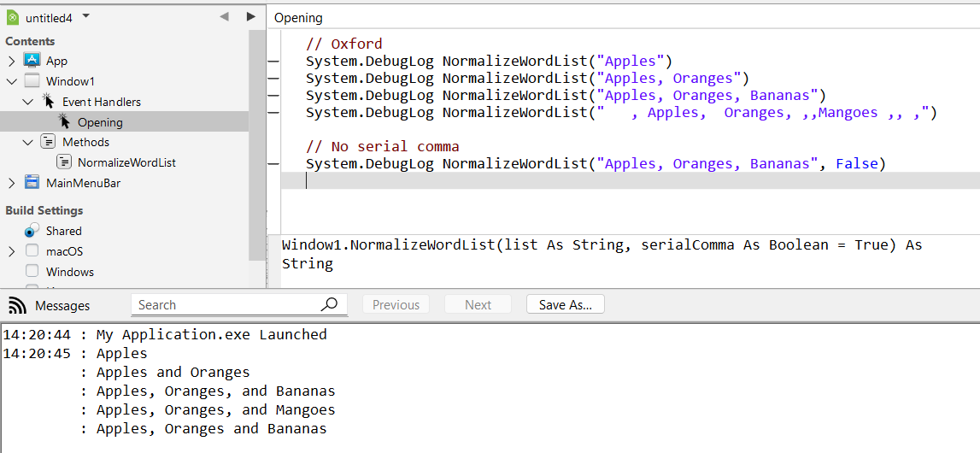The image size is (980, 453).
Task: Click the Messages feed icon
Action: click(17, 305)
